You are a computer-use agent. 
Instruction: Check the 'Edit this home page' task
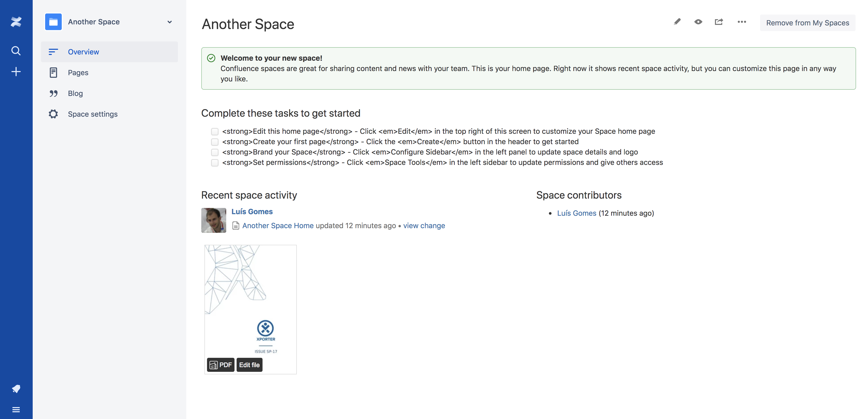click(215, 131)
